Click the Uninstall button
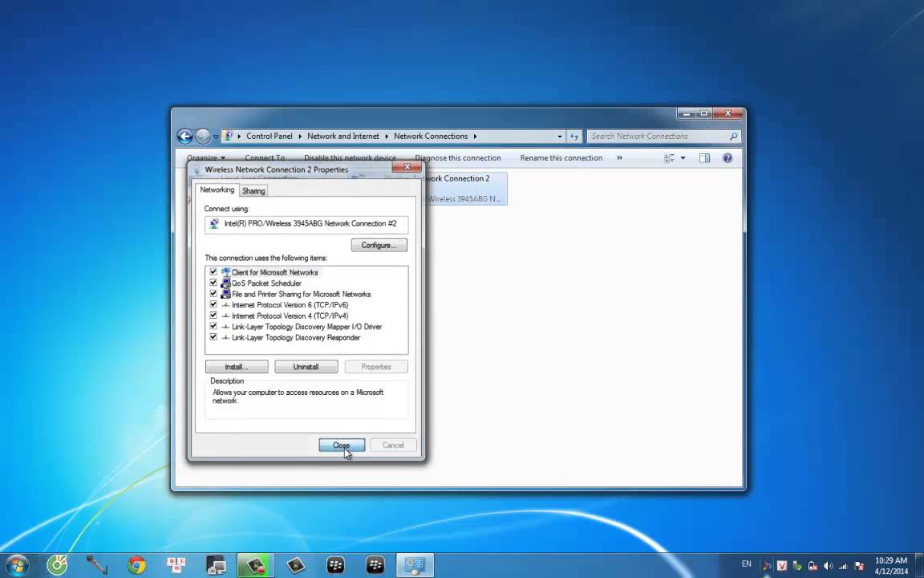924x578 pixels. point(306,367)
